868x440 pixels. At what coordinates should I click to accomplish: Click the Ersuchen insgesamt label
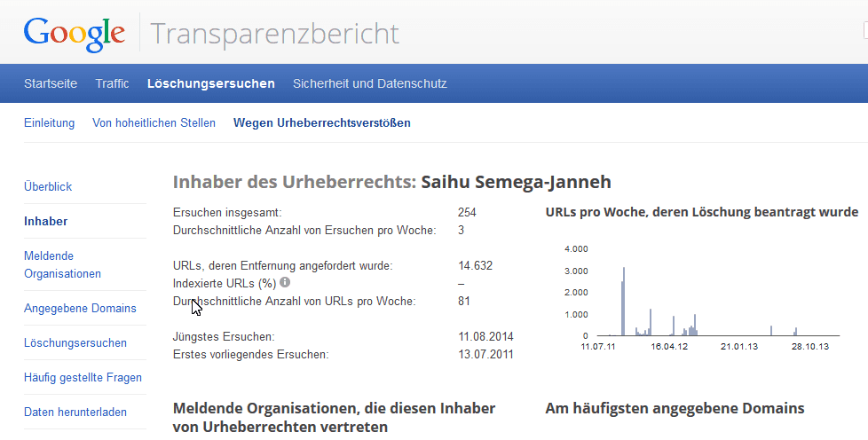pyautogui.click(x=227, y=213)
